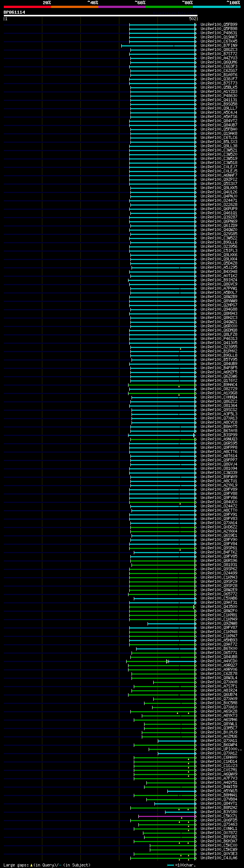Open hit UniRef100_Q9FV91

tap(219, 514)
